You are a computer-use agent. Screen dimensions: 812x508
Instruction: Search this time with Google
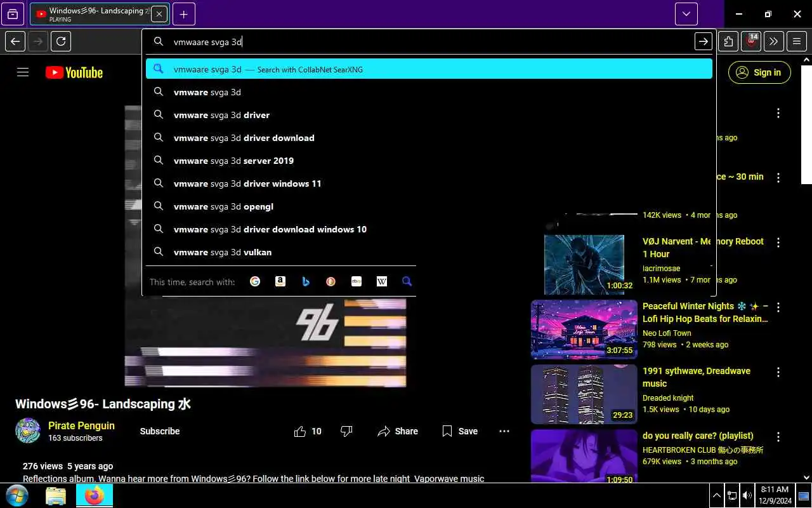click(x=255, y=281)
